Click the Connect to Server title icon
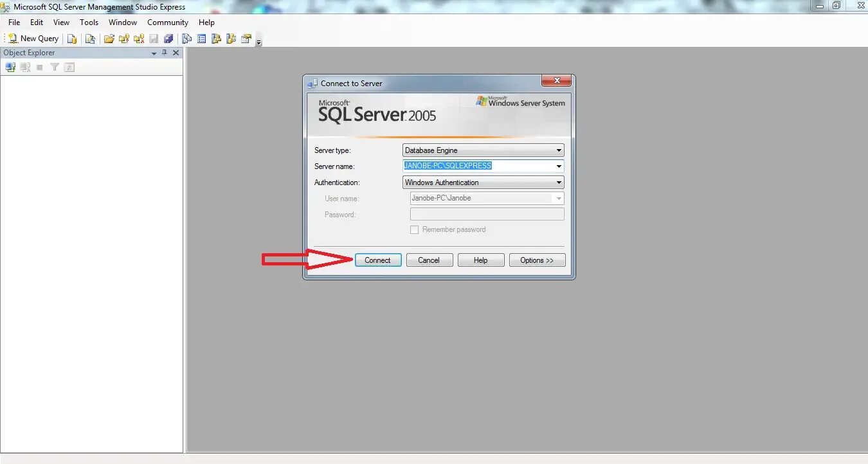Viewport: 868px width, 464px height. pyautogui.click(x=312, y=84)
